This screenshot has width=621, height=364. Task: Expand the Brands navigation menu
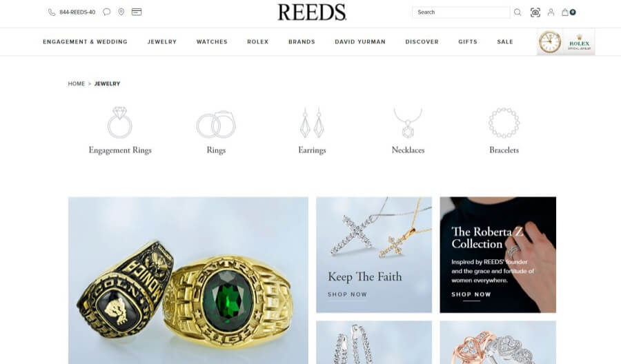coord(302,41)
